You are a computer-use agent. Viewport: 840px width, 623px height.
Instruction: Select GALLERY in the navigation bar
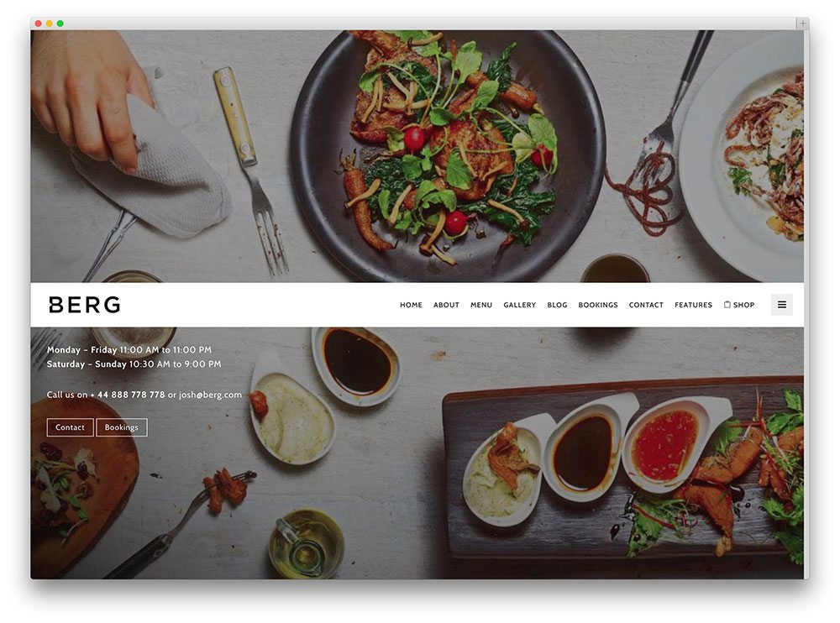click(x=520, y=305)
